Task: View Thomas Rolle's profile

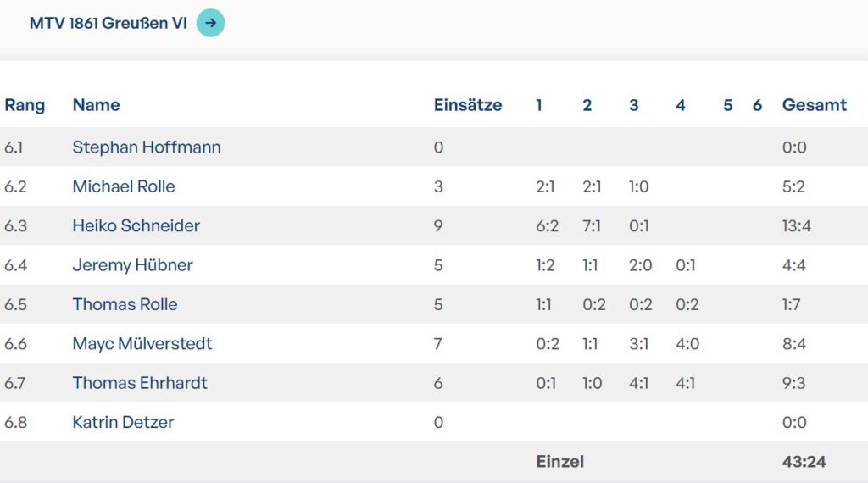Action: coord(125,304)
